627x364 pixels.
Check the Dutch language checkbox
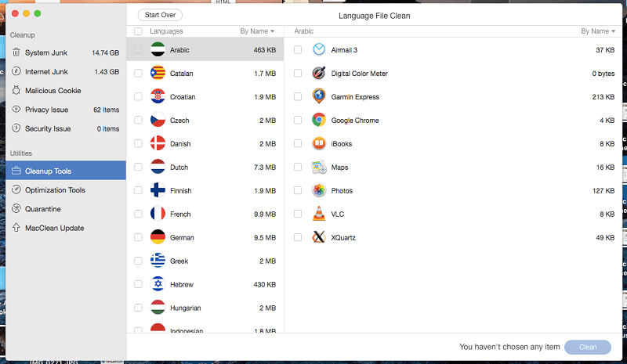139,167
